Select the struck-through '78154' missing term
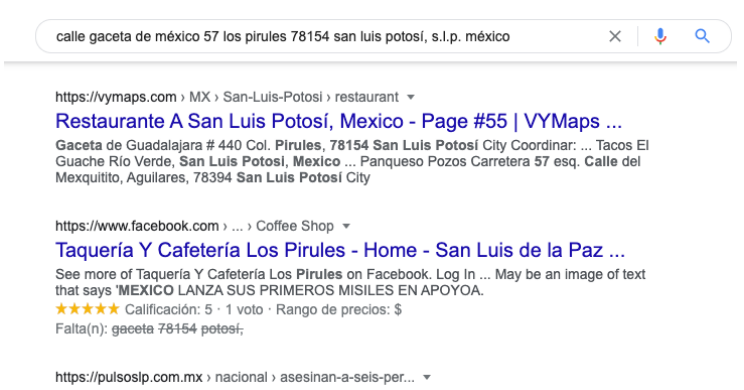744x390 pixels. coord(177,329)
